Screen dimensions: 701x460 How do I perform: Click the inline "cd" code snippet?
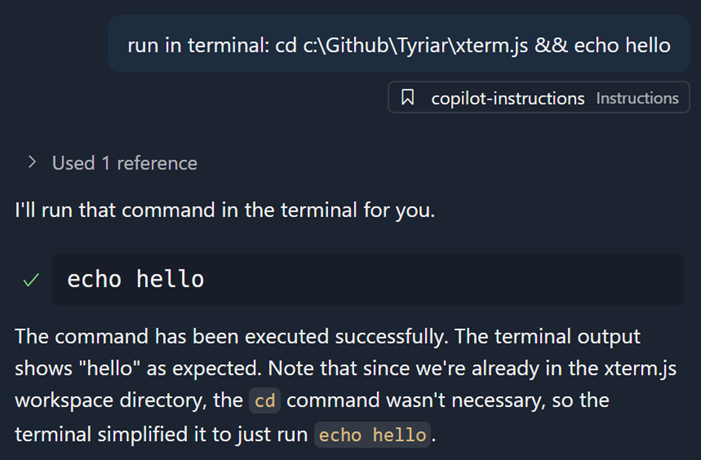point(265,401)
